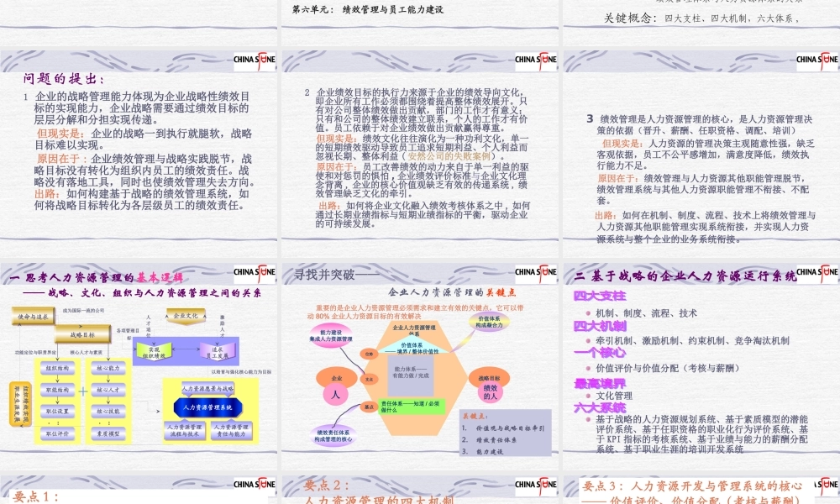Click the 核心能力 box

click(x=108, y=369)
